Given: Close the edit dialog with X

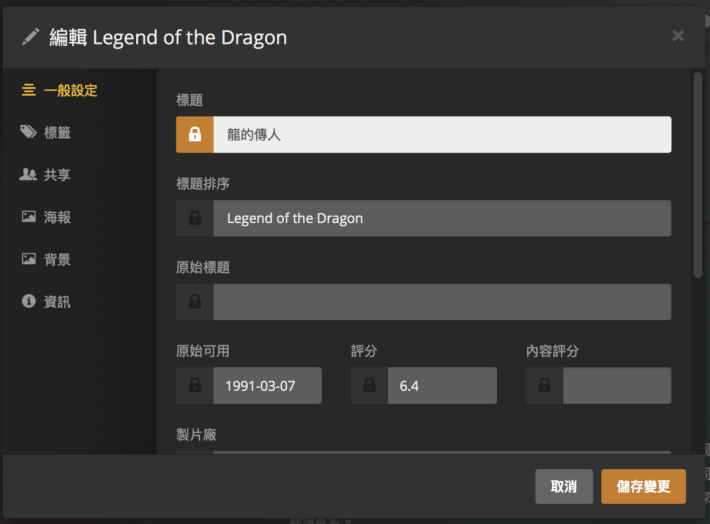Looking at the screenshot, I should click(678, 35).
